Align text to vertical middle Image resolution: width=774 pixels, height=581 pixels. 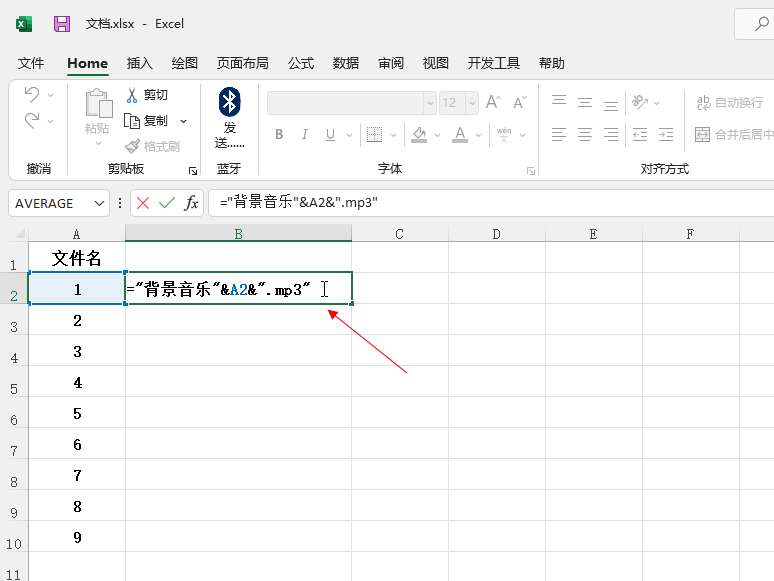tap(585, 102)
